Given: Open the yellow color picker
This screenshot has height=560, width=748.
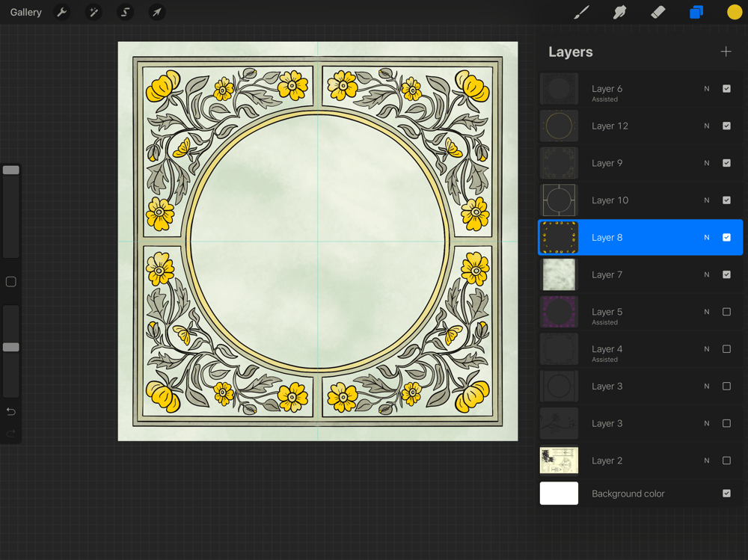Looking at the screenshot, I should point(735,12).
